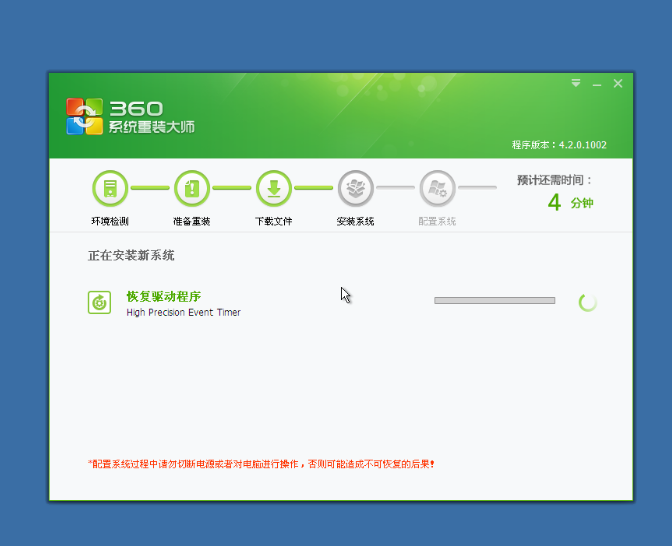
Task: Click the red warning message at bottom
Action: [x=261, y=464]
